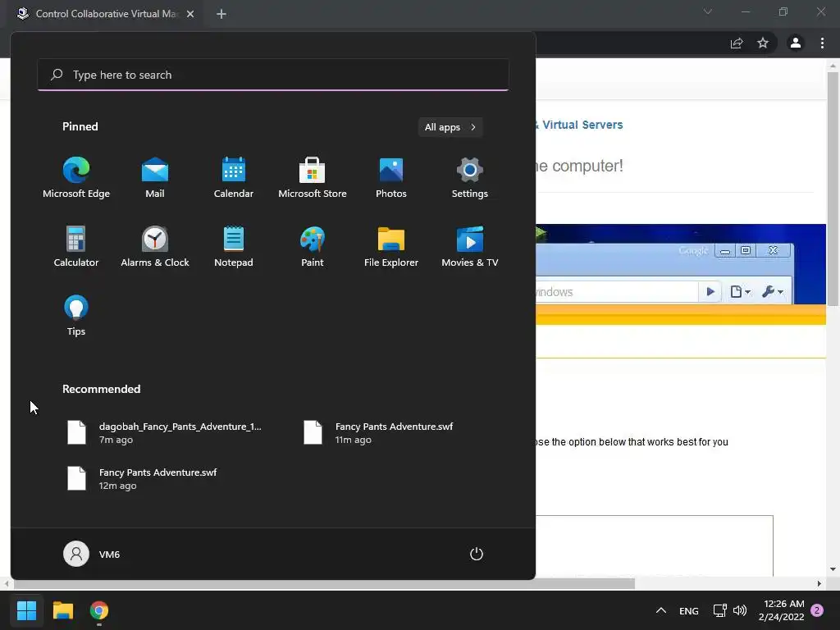Open the notification center badge

(x=817, y=610)
